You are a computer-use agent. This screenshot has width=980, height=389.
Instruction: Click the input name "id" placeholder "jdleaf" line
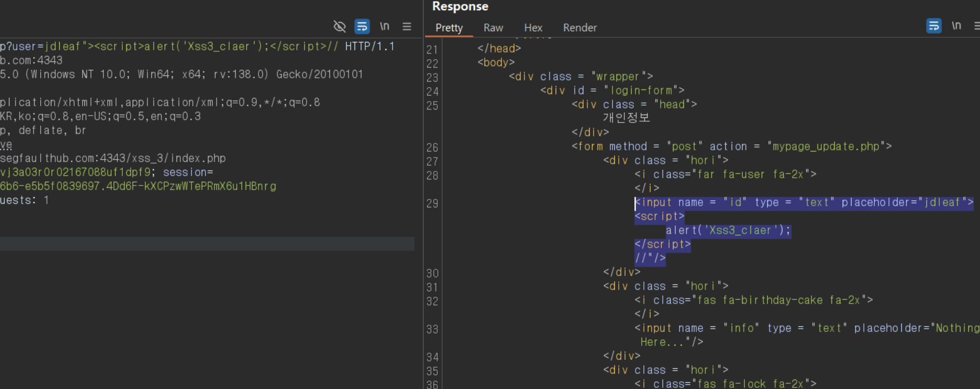[x=804, y=202]
